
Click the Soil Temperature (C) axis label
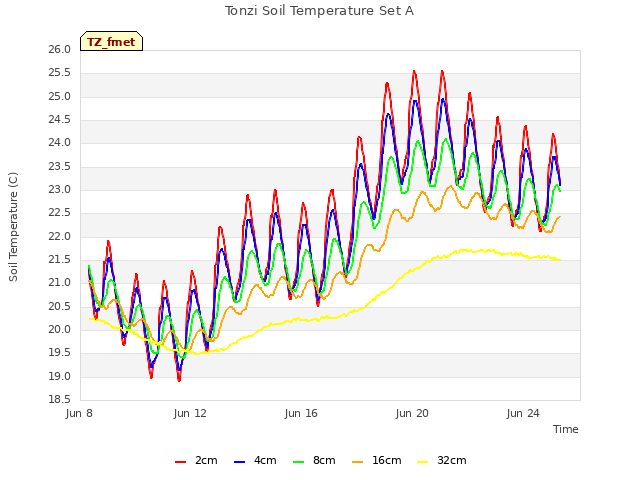[x=13, y=227]
